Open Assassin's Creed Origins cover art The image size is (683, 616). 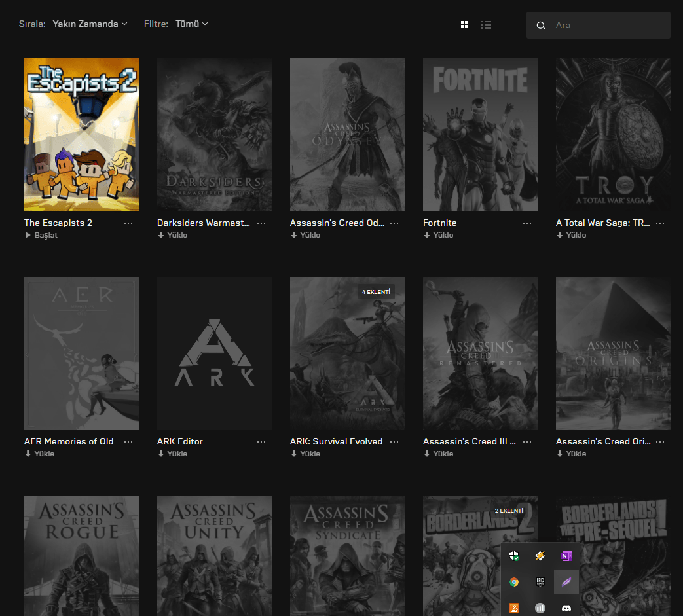[613, 353]
